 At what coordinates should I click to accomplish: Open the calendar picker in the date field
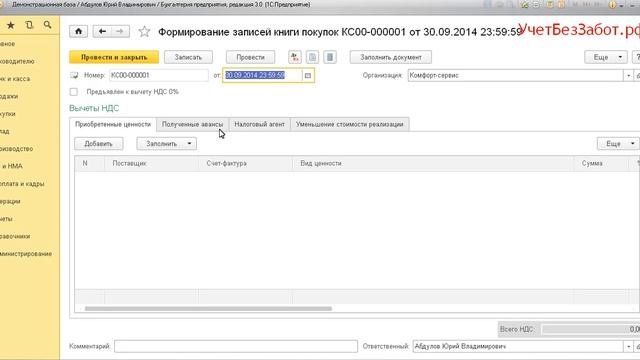pos(308,76)
